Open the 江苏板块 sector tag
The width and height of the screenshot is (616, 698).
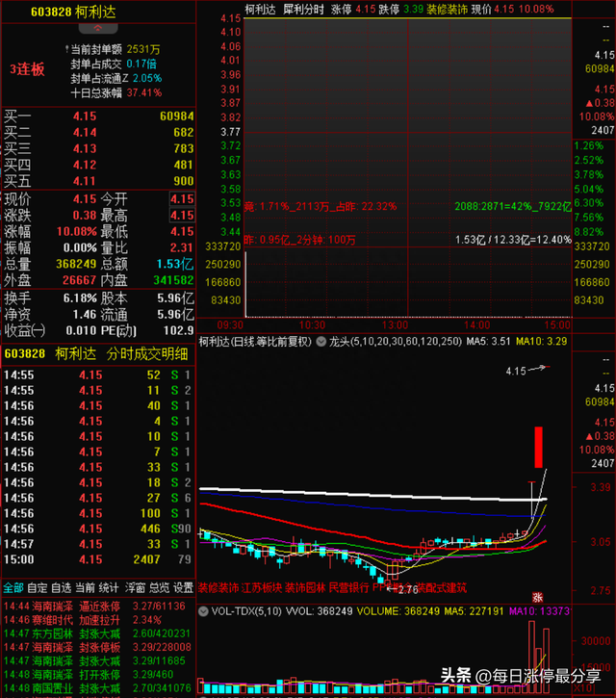263,586
